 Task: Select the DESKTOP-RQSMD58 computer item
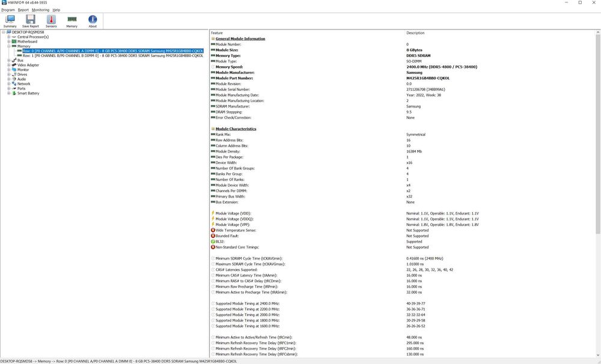28,32
